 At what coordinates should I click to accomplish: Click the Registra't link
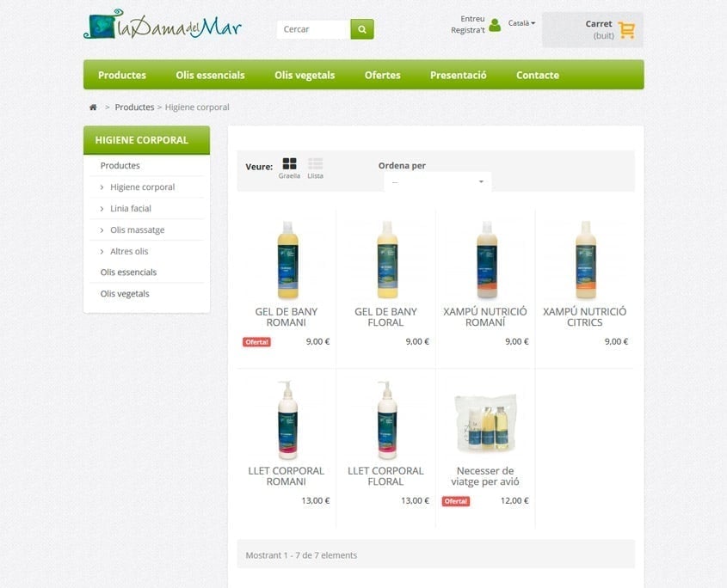pos(468,30)
